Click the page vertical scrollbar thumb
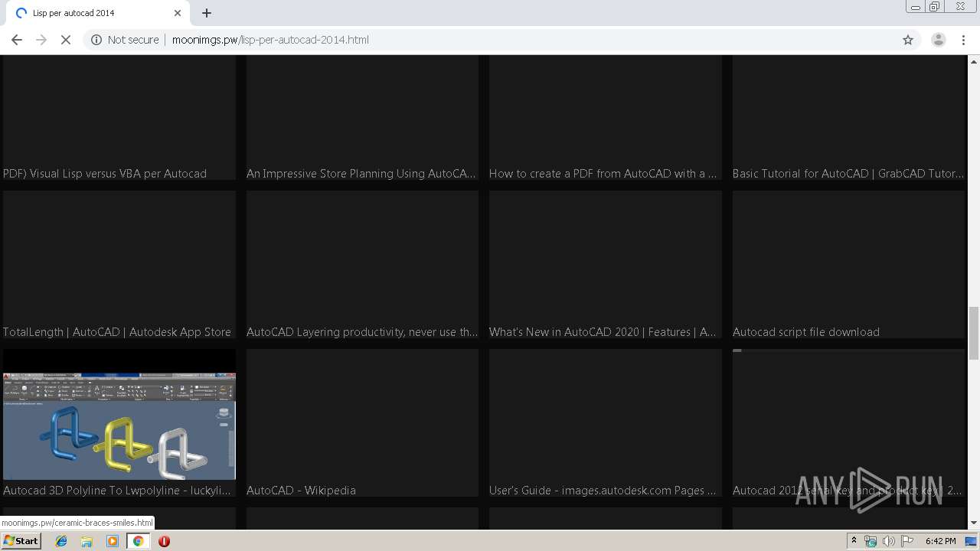 point(973,333)
